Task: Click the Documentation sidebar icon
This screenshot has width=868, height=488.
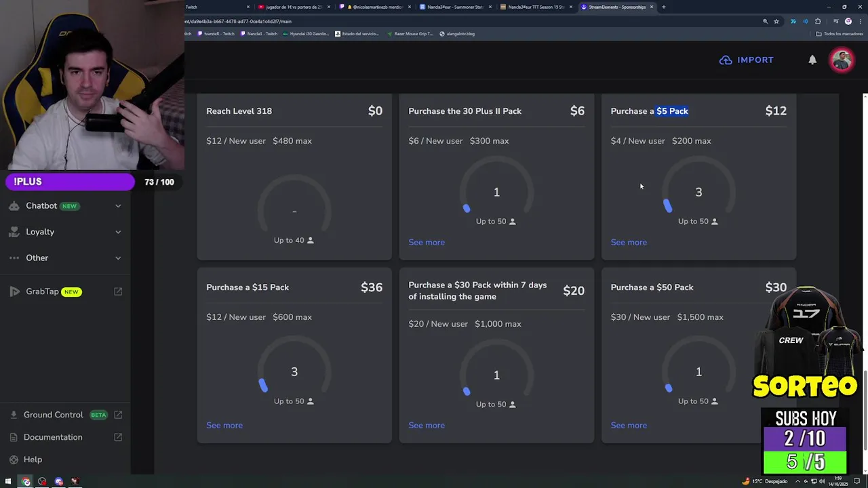Action: pyautogui.click(x=14, y=437)
